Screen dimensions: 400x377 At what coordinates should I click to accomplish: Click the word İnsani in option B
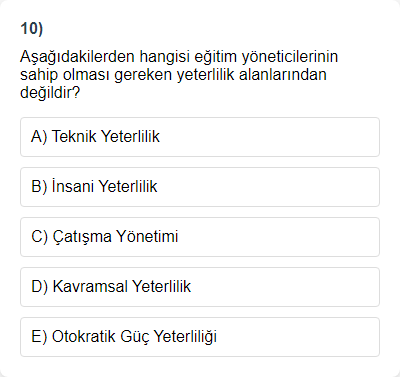tap(73, 186)
